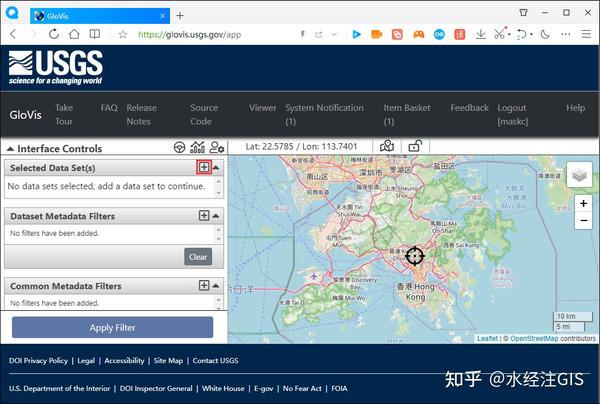The width and height of the screenshot is (600, 404).
Task: Open System Notification (1)
Action: click(x=324, y=114)
